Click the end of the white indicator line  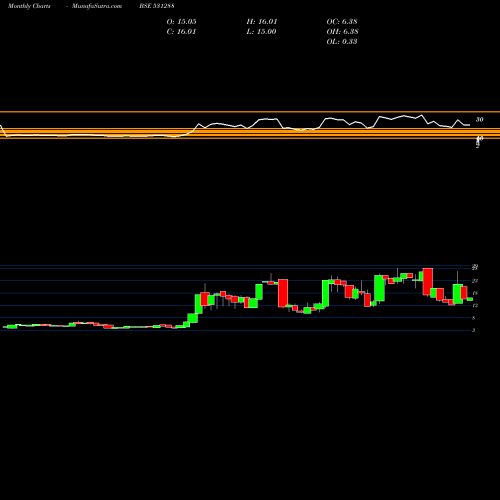coord(469,125)
